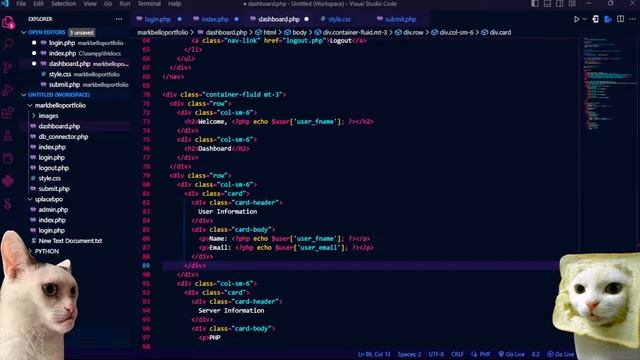
Task: Open the Source Control view
Action: click(x=8, y=67)
